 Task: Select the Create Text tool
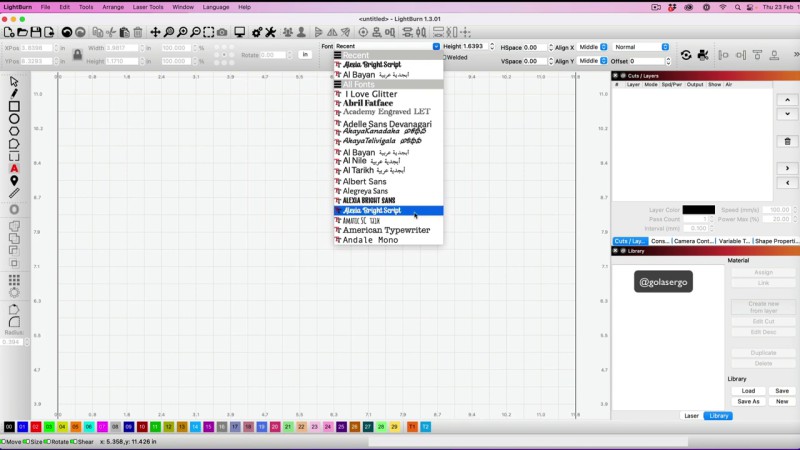point(14,168)
